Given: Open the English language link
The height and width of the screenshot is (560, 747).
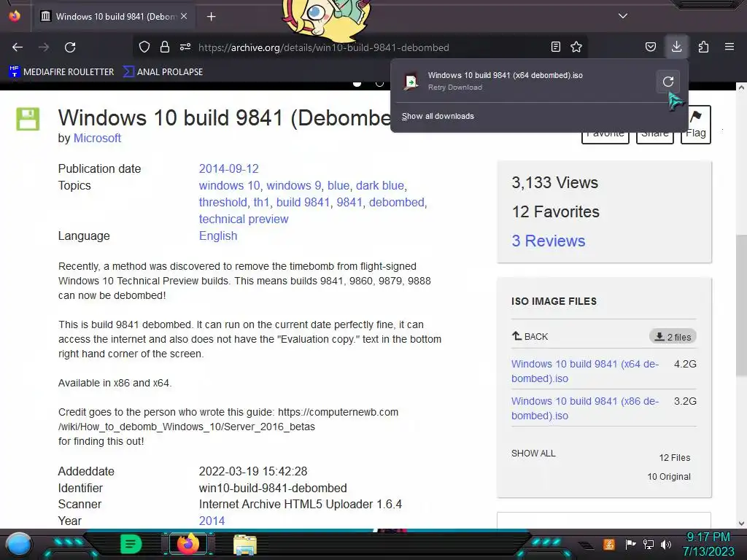Looking at the screenshot, I should [x=217, y=236].
